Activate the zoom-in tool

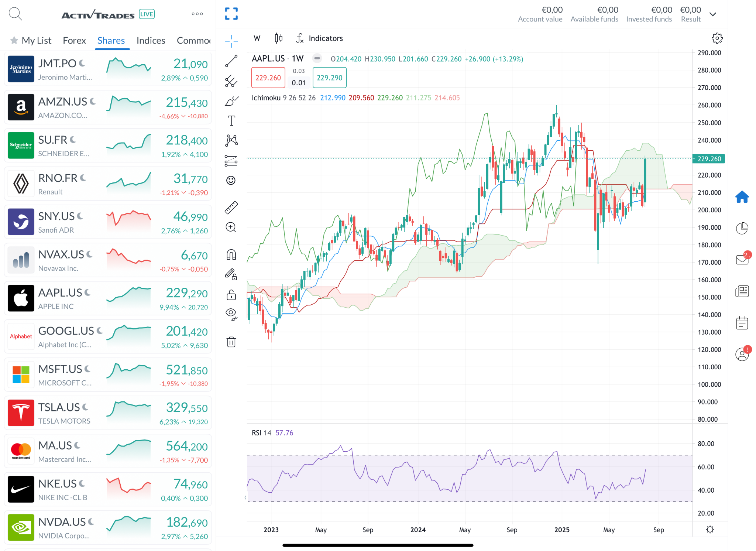231,227
